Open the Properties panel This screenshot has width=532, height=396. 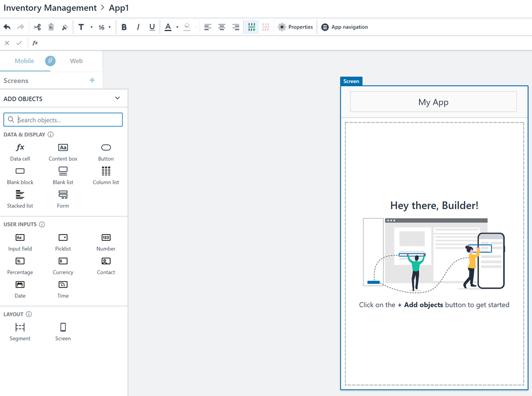(295, 27)
